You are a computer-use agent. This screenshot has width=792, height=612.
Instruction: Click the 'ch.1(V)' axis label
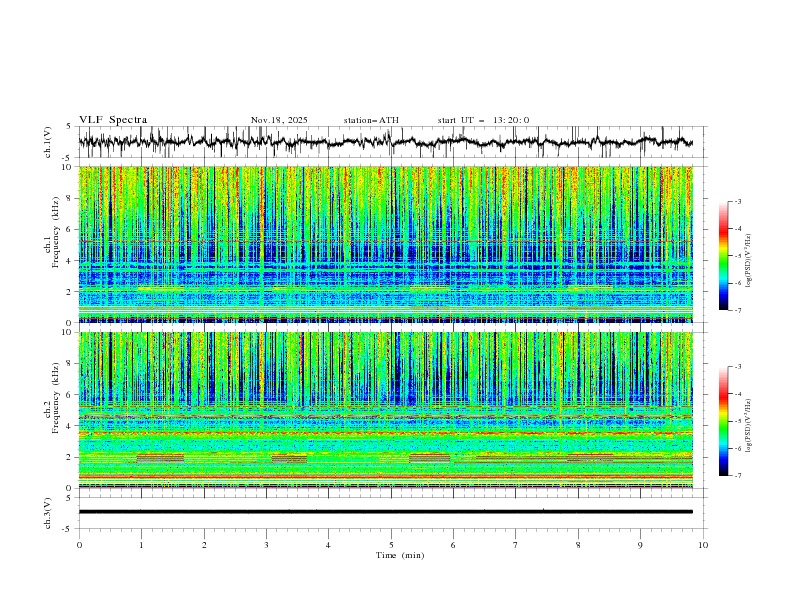(x=48, y=142)
